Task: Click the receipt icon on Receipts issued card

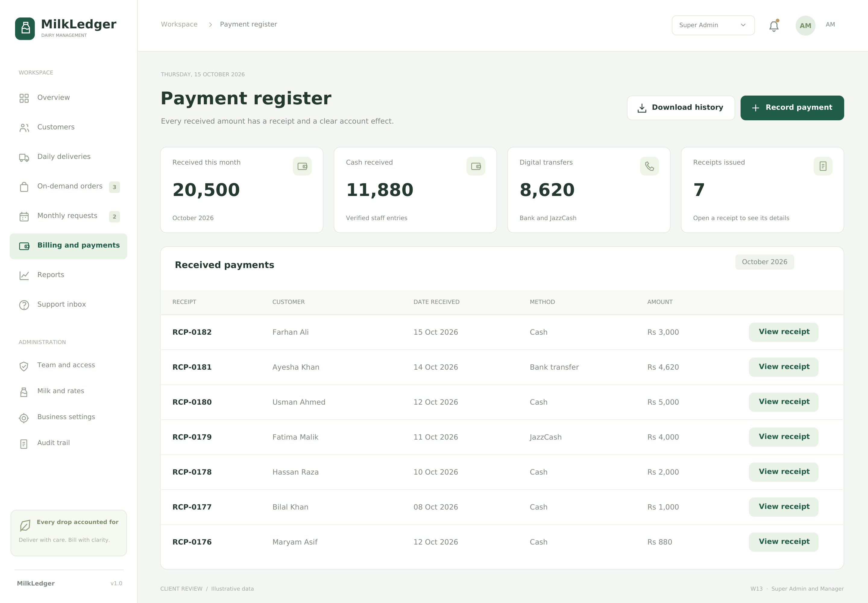Action: (823, 166)
